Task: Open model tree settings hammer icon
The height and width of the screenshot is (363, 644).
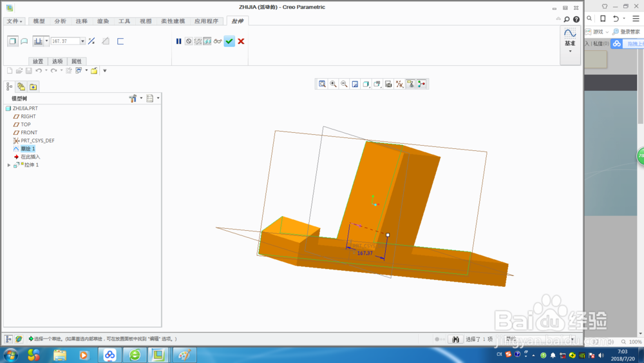Action: pyautogui.click(x=133, y=98)
